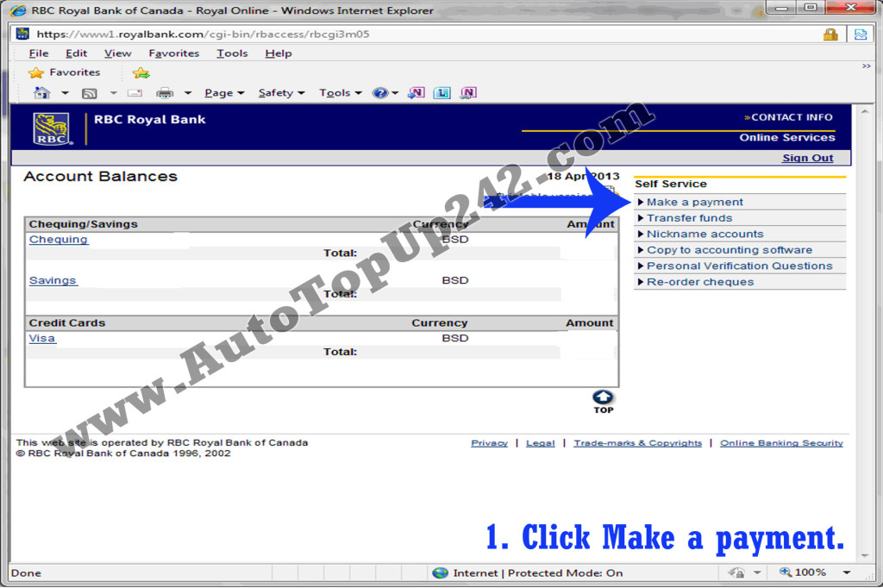Screen dimensions: 883x588
Task: Open the status bar phishing dropdown arrow
Action: click(x=757, y=572)
